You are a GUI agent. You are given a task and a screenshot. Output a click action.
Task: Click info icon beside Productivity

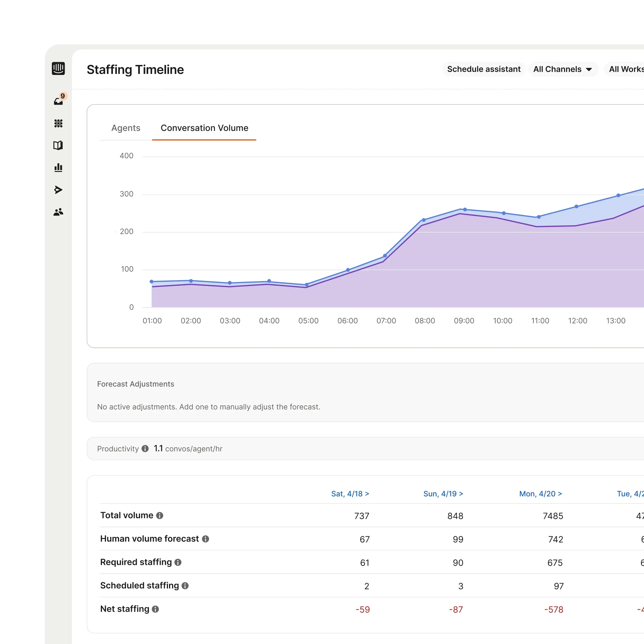pyautogui.click(x=145, y=449)
